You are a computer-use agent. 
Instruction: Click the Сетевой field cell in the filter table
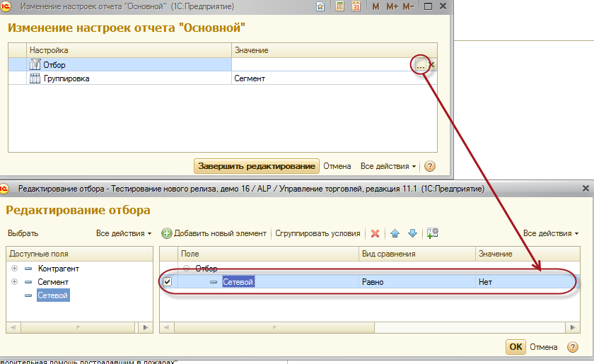pos(268,282)
